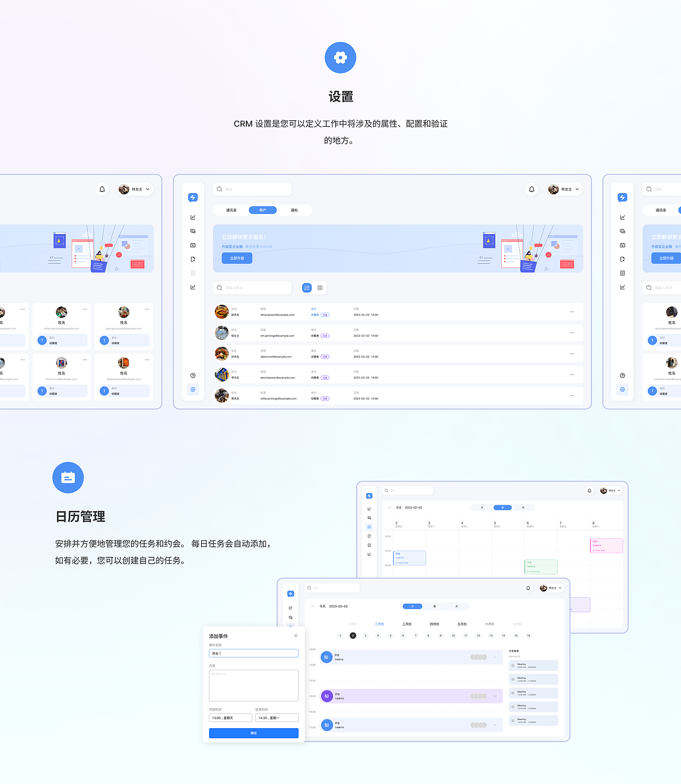This screenshot has width=681, height=784.
Task: Open the calendar icon in center users window sidebar
Action: pyautogui.click(x=193, y=245)
